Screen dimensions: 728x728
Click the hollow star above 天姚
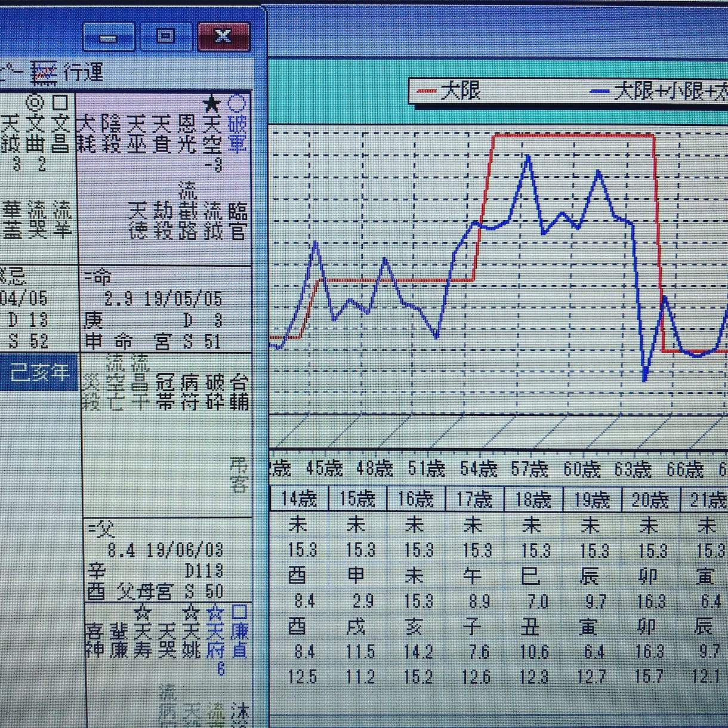[x=191, y=612]
